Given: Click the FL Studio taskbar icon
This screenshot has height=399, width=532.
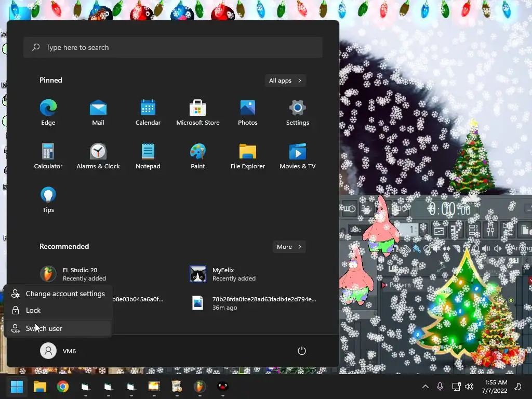Looking at the screenshot, I should [x=199, y=387].
